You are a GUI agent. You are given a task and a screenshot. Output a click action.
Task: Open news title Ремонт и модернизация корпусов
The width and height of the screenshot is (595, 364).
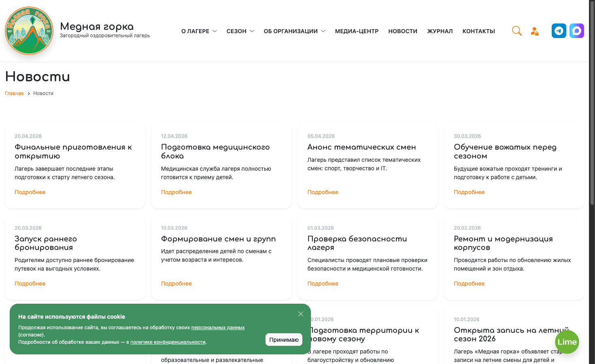503,243
